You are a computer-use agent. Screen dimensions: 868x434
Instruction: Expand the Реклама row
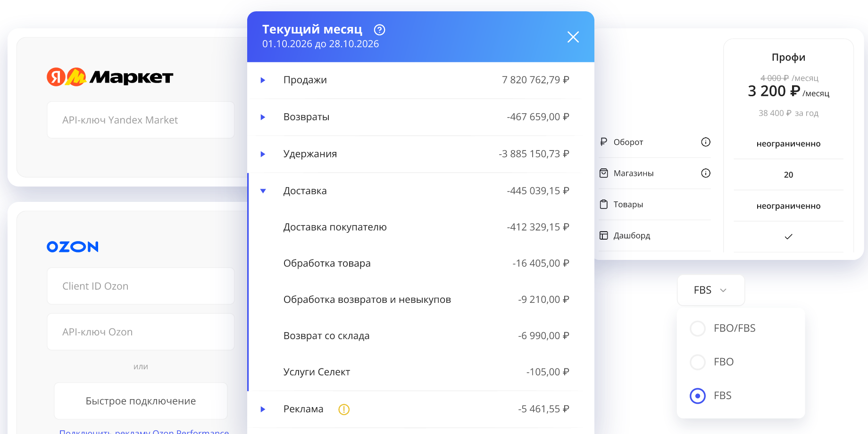pos(263,409)
